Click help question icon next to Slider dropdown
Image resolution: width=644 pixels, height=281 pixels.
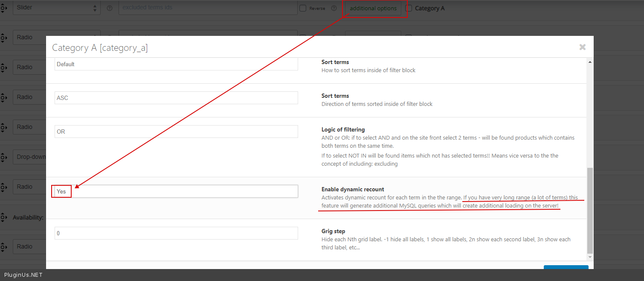pyautogui.click(x=110, y=8)
